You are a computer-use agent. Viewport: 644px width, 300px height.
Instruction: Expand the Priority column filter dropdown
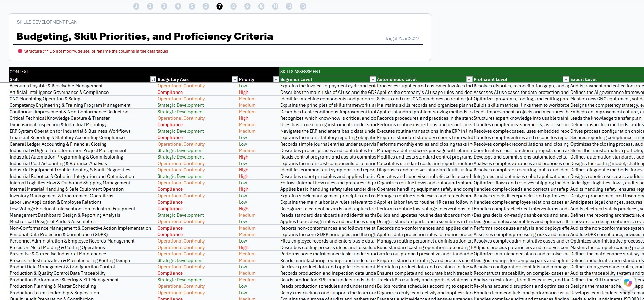pyautogui.click(x=276, y=79)
